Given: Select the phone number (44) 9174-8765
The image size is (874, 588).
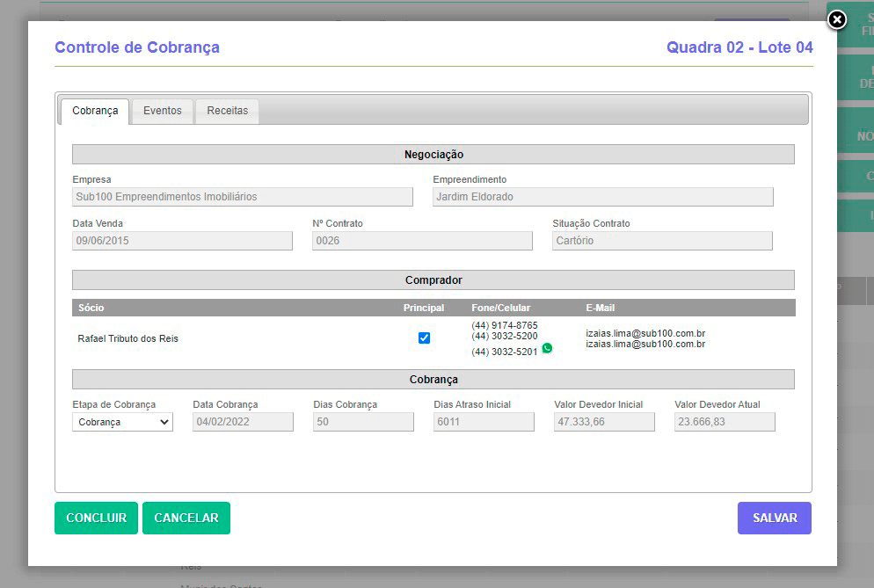Looking at the screenshot, I should click(506, 326).
